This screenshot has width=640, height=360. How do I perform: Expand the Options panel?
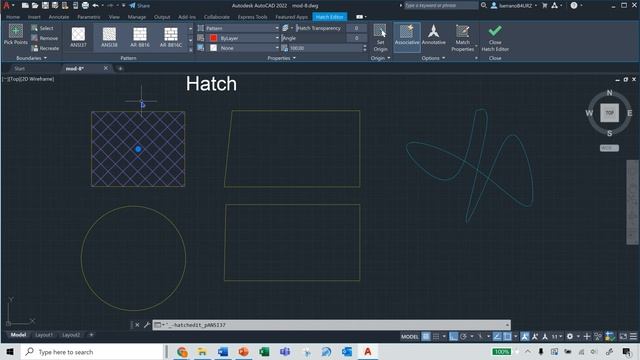pyautogui.click(x=433, y=58)
